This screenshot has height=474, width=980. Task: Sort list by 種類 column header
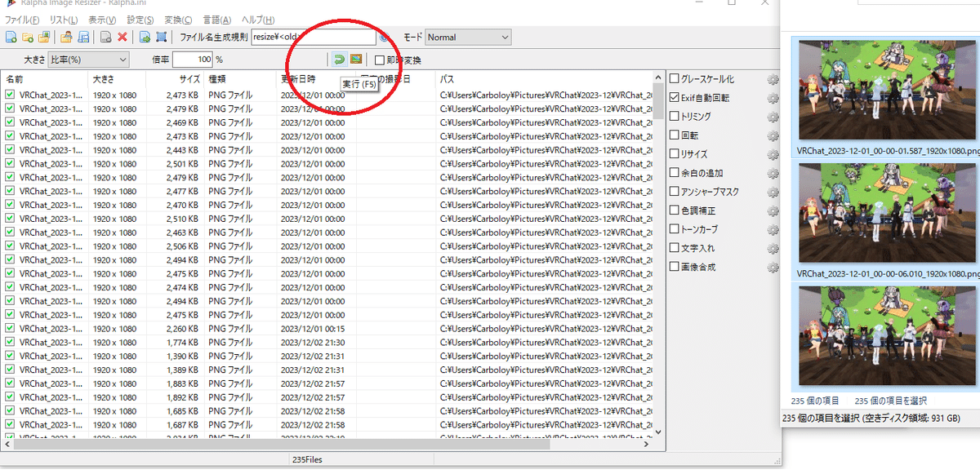tap(240, 80)
